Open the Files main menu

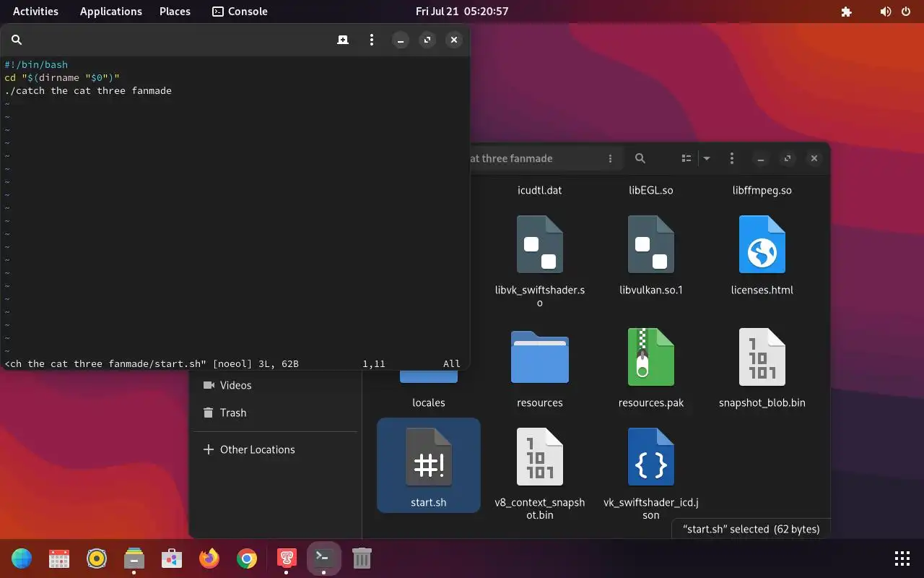[732, 158]
